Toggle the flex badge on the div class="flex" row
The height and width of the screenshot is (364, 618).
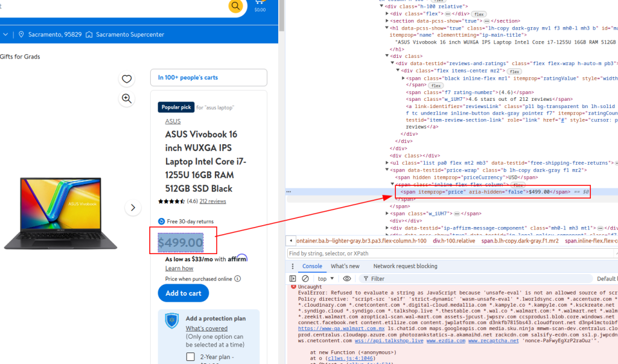[x=479, y=14]
